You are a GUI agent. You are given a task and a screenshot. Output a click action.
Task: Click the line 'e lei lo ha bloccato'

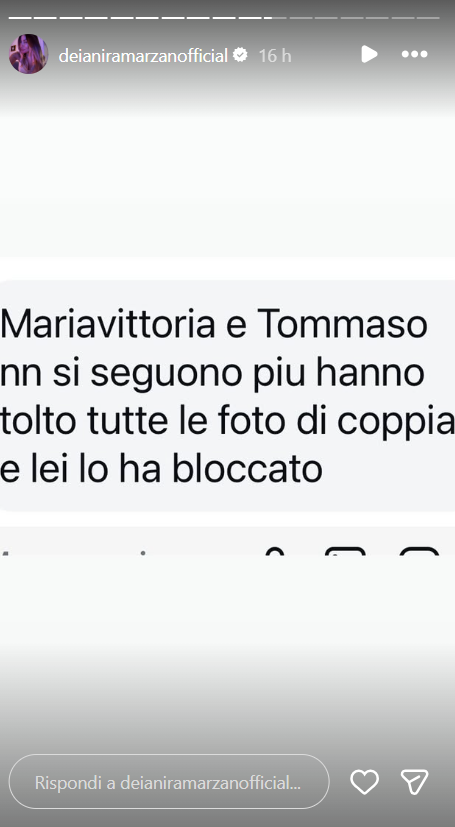pos(161,469)
